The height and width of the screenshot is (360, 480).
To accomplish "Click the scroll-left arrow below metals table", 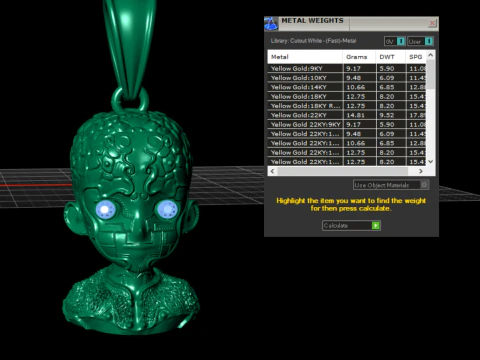I will [273, 171].
